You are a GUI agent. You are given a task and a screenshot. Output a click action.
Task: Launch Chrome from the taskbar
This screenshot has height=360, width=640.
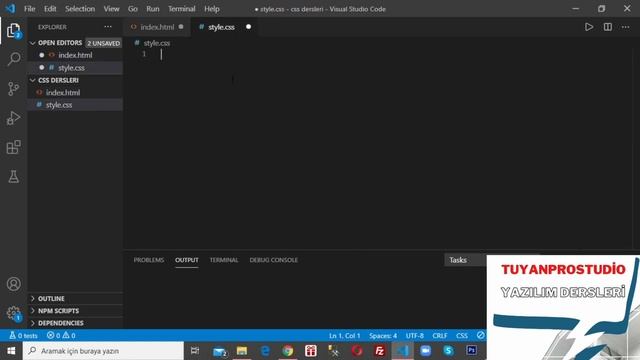pos(287,351)
